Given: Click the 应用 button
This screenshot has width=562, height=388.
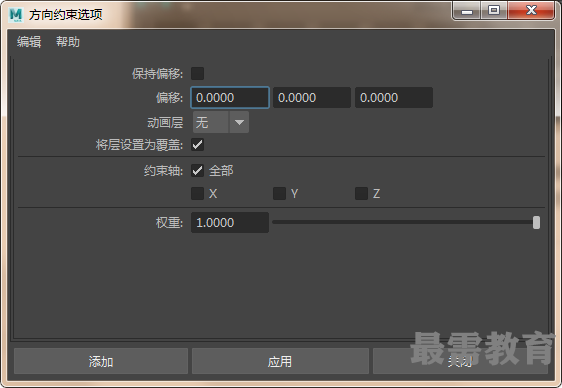Looking at the screenshot, I should 280,361.
